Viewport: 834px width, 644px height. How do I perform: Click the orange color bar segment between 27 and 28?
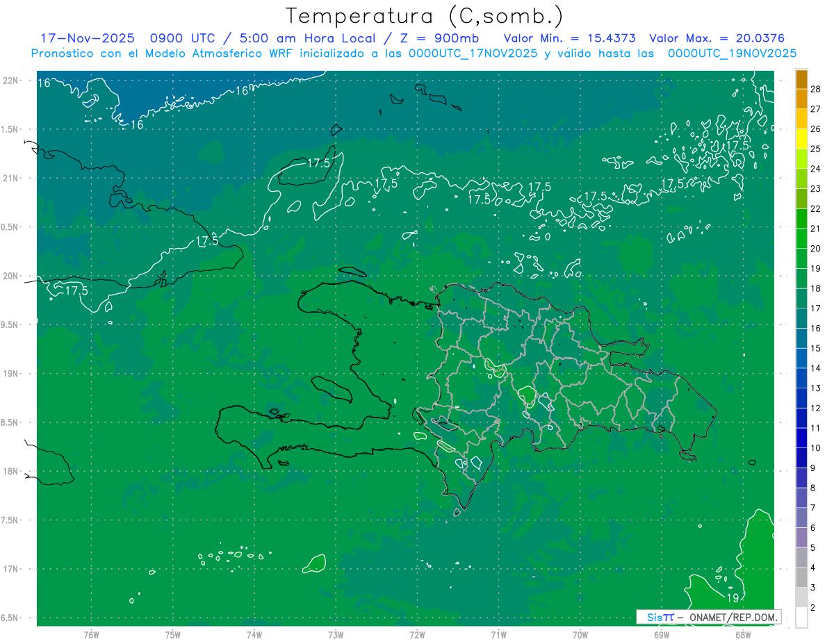(802, 99)
